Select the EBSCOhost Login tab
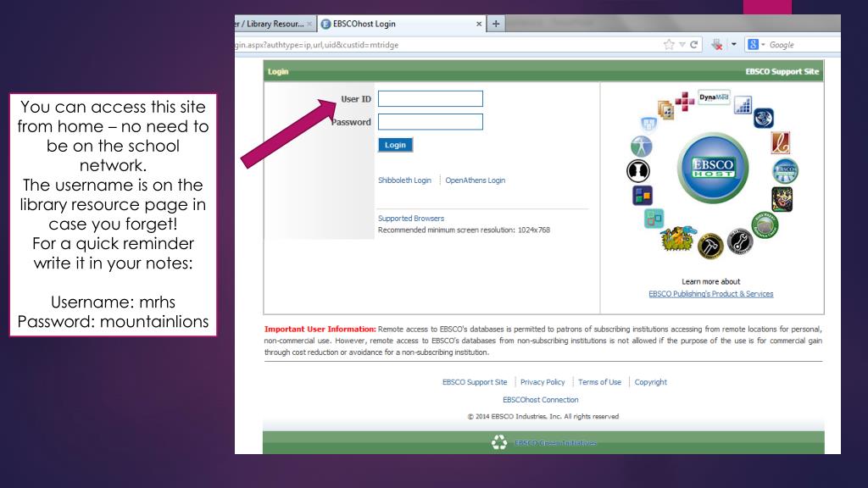868x488 pixels. [402, 24]
